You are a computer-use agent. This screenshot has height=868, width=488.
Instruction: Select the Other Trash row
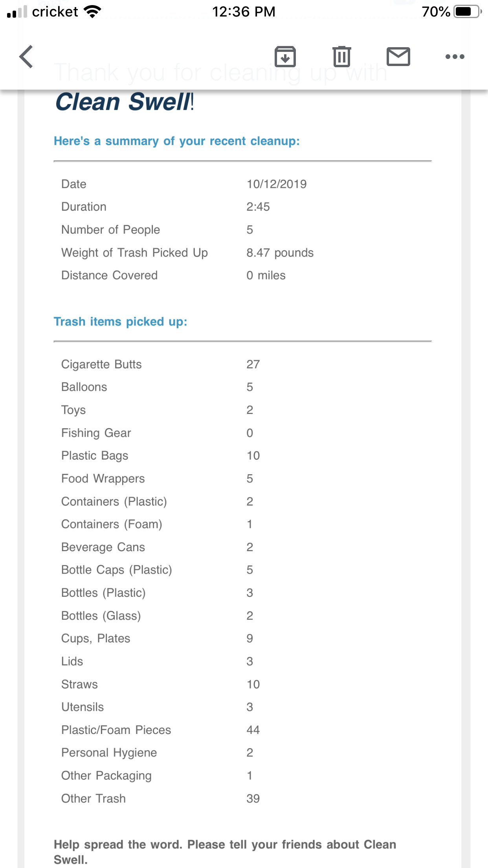242,798
